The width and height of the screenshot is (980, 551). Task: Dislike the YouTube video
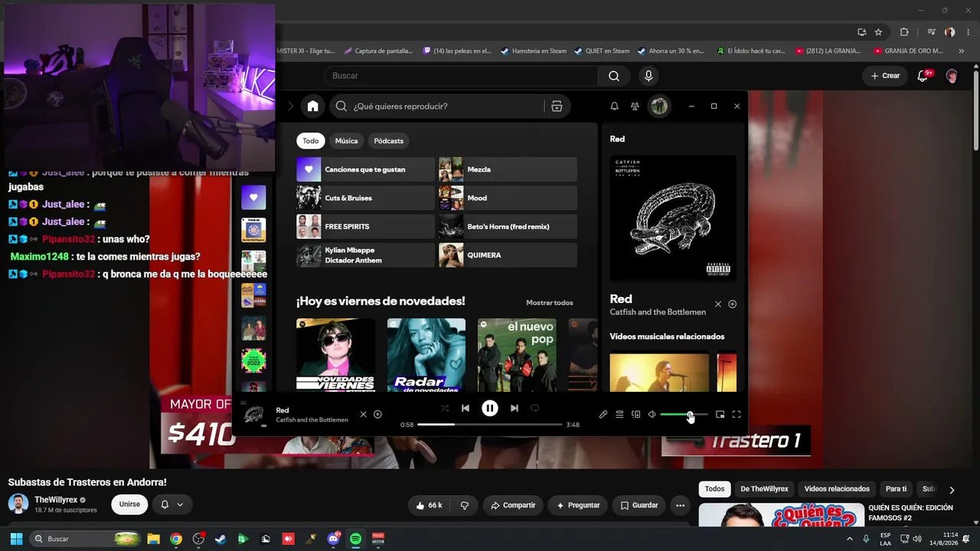(464, 505)
